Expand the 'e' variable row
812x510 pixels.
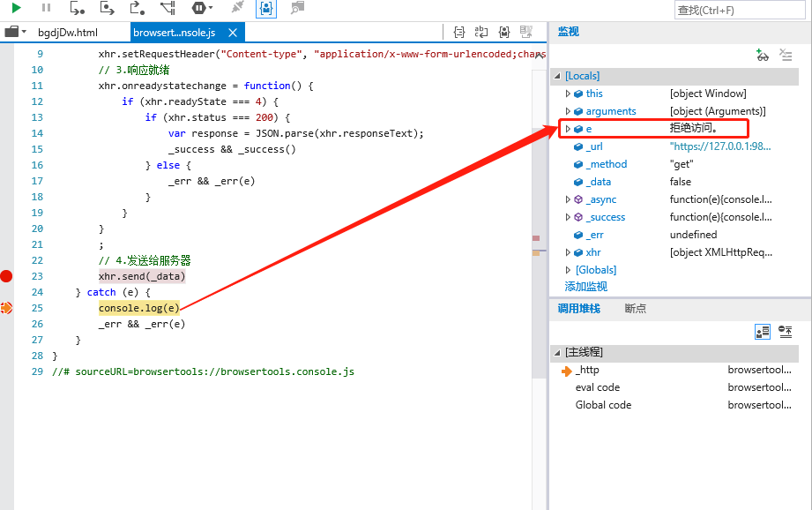point(568,129)
